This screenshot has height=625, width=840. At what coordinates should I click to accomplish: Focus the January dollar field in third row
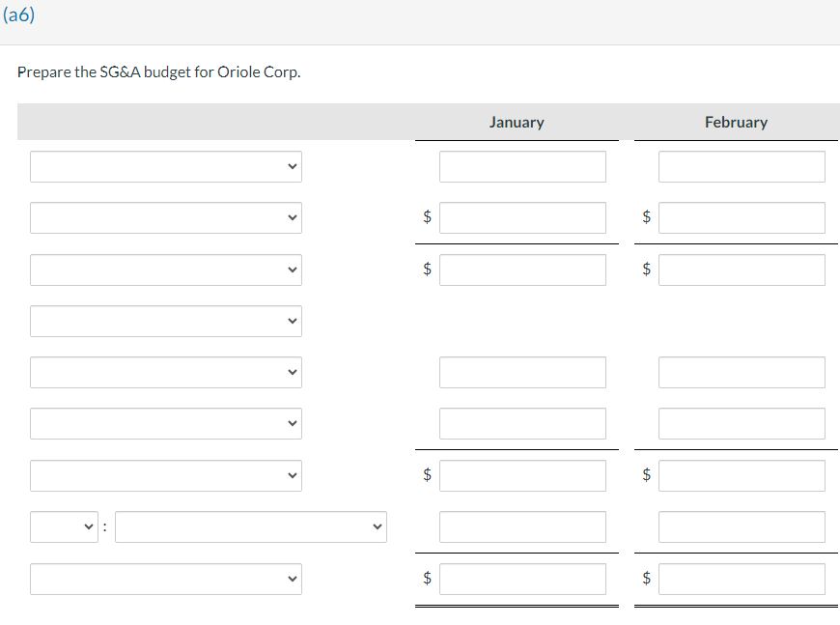click(523, 270)
